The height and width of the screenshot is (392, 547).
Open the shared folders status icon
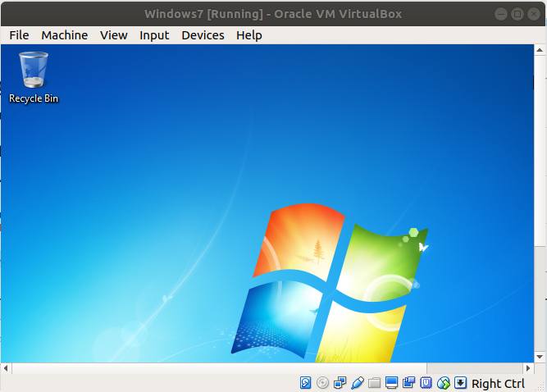coord(374,383)
